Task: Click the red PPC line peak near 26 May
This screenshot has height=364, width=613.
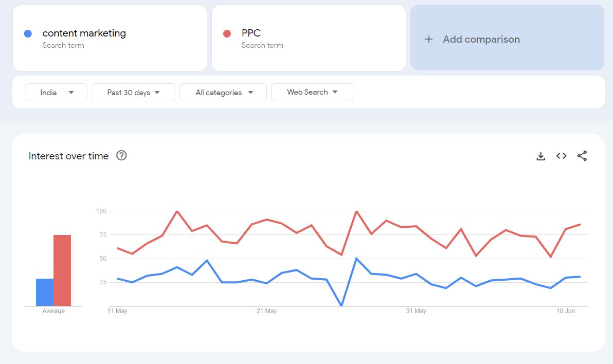Action: (x=356, y=211)
